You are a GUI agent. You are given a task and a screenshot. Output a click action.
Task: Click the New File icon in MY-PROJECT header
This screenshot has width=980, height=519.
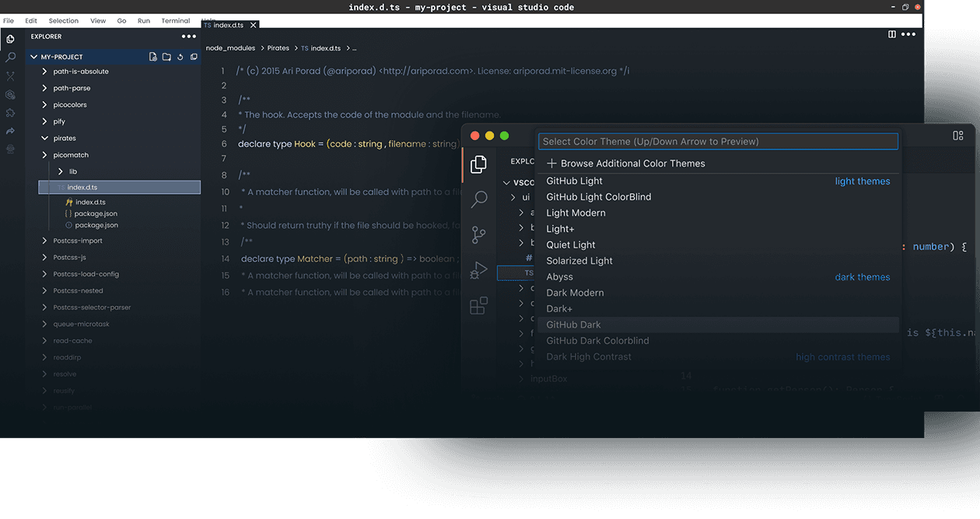153,57
